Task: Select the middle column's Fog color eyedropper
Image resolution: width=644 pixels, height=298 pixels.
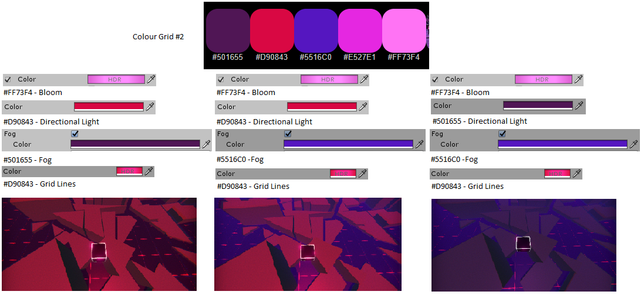Action: [419, 144]
